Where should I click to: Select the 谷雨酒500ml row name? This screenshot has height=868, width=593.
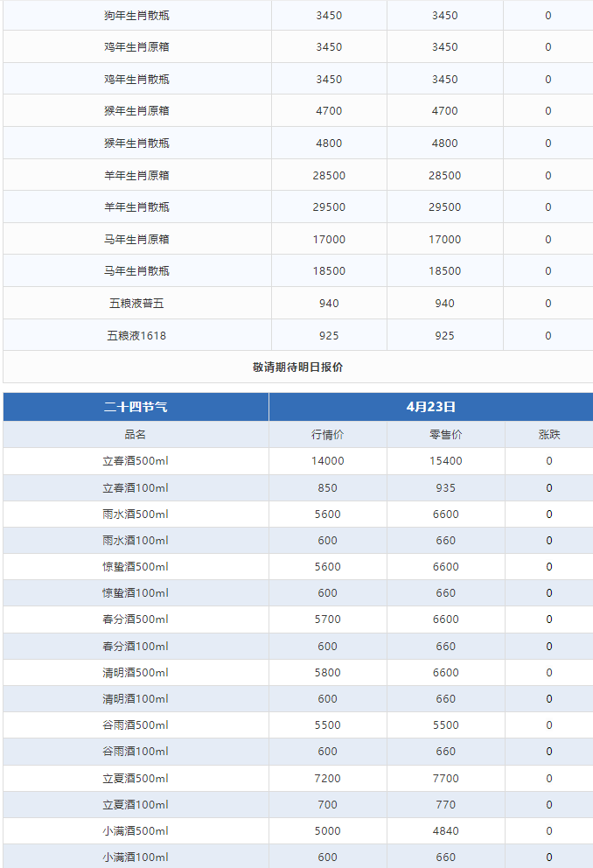click(x=136, y=725)
